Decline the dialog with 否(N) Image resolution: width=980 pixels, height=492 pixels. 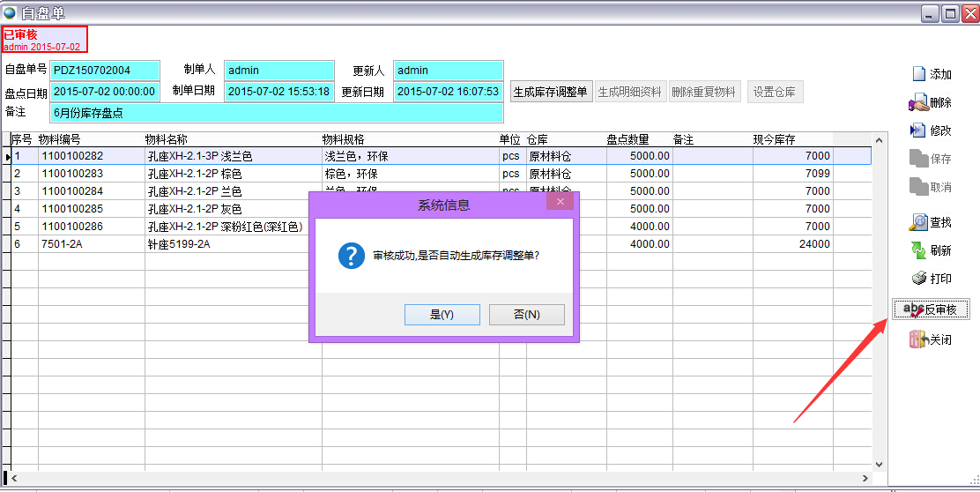point(526,315)
